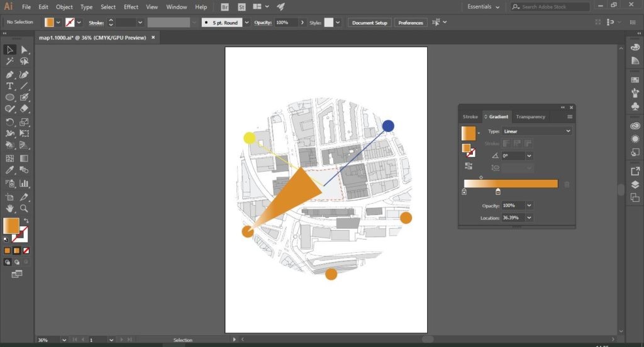Open the File menu
Image resolution: width=644 pixels, height=347 pixels.
click(26, 7)
